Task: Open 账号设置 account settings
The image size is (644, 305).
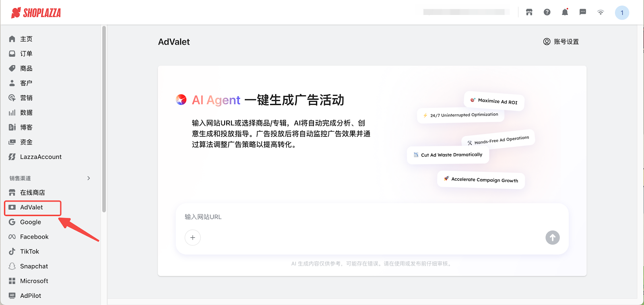Action: [x=561, y=42]
